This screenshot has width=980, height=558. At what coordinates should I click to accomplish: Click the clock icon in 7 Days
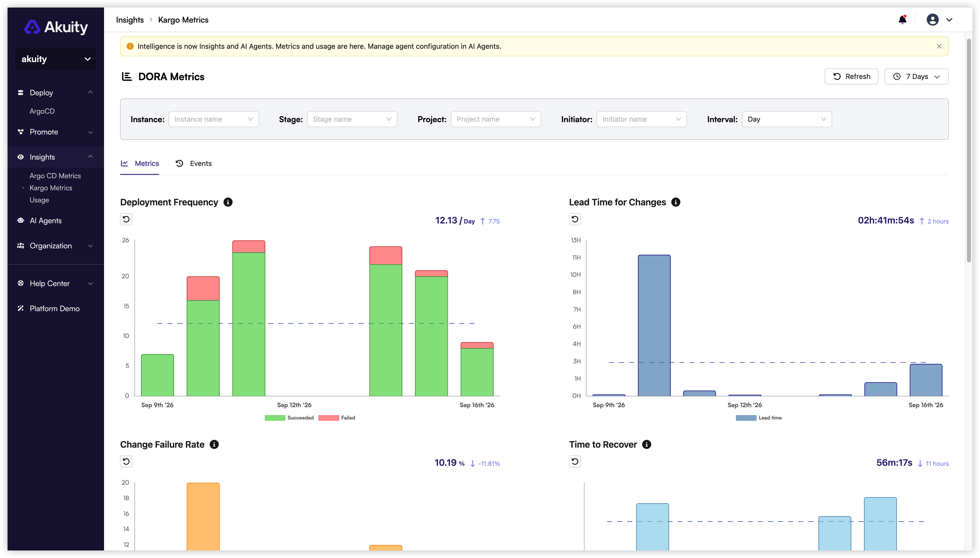pos(897,77)
